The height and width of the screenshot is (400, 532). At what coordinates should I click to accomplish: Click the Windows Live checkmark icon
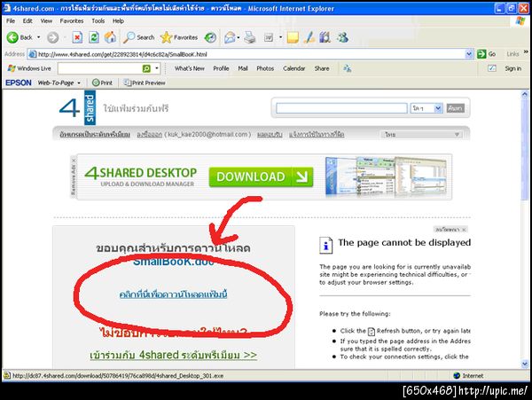coord(491,68)
